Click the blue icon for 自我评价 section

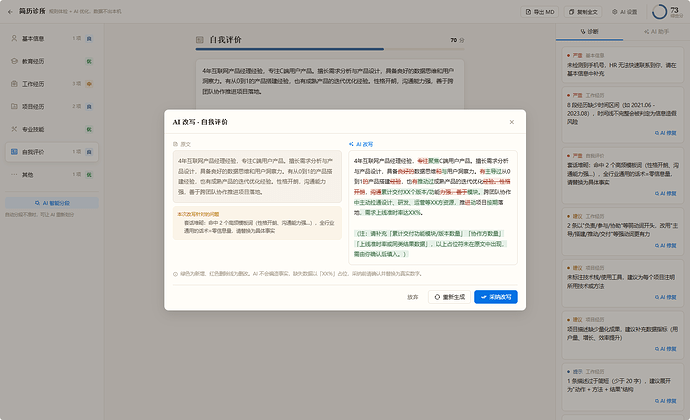pyautogui.click(x=14, y=151)
